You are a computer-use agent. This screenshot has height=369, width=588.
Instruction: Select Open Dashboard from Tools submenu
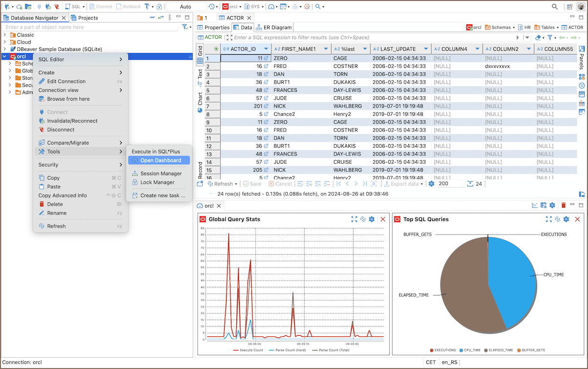tap(160, 160)
